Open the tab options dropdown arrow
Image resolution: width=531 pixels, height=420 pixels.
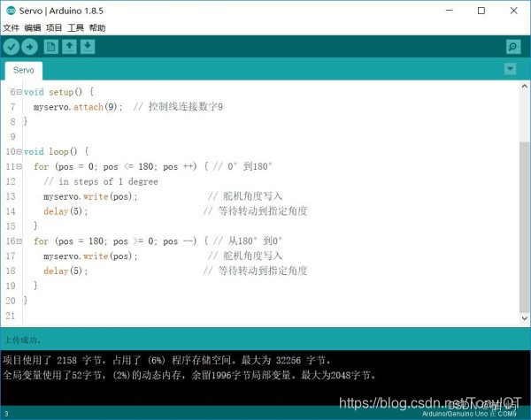(511, 69)
